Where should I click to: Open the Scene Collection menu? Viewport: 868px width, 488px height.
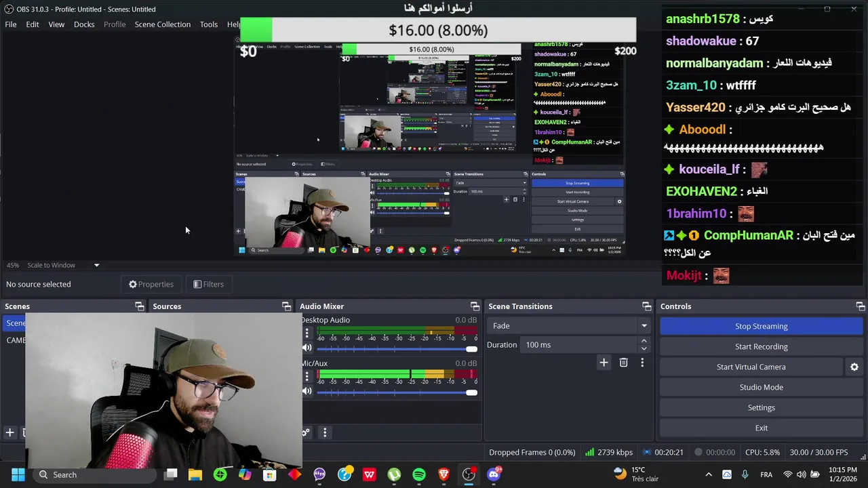click(x=163, y=24)
